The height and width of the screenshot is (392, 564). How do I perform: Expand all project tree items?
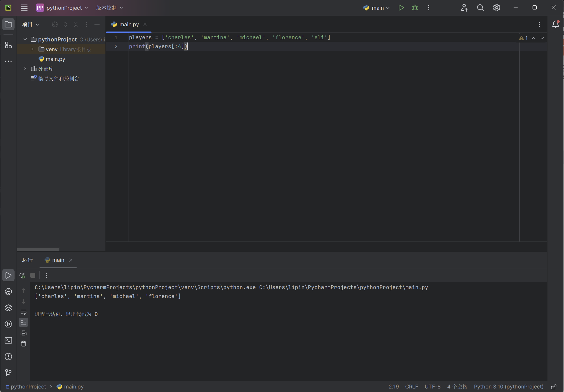pyautogui.click(x=65, y=24)
